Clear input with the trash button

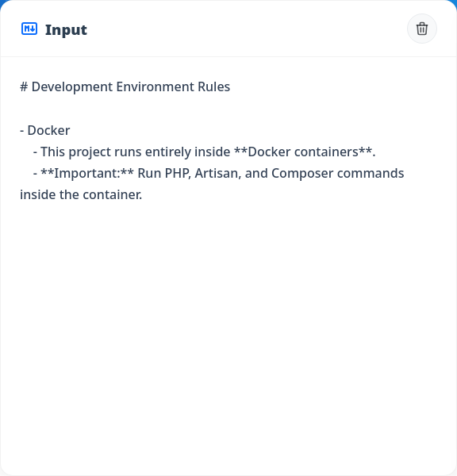click(422, 29)
